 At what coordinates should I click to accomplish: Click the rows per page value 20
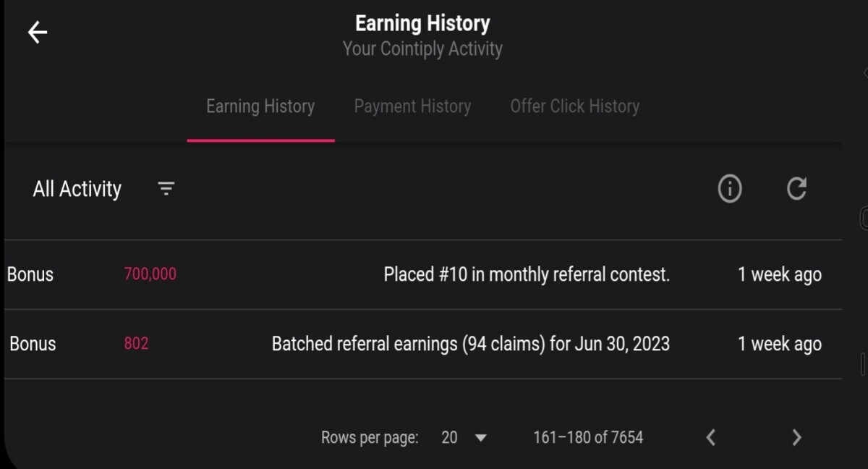tap(449, 437)
